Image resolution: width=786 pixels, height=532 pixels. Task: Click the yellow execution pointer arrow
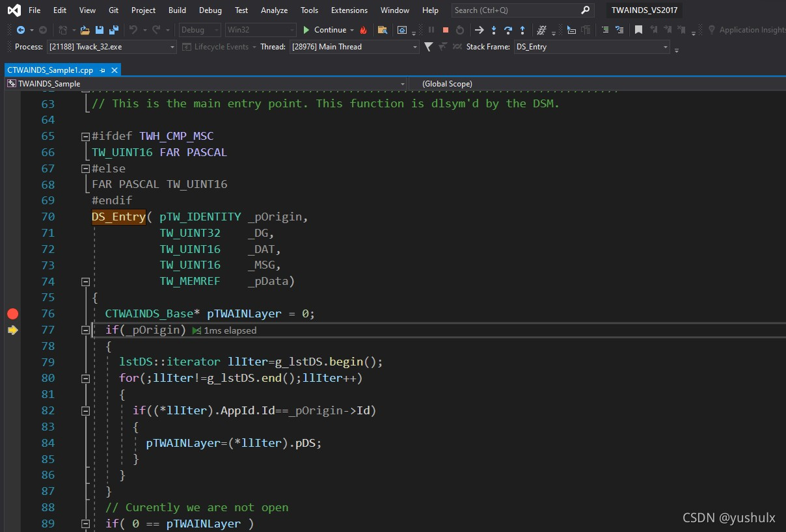12,330
